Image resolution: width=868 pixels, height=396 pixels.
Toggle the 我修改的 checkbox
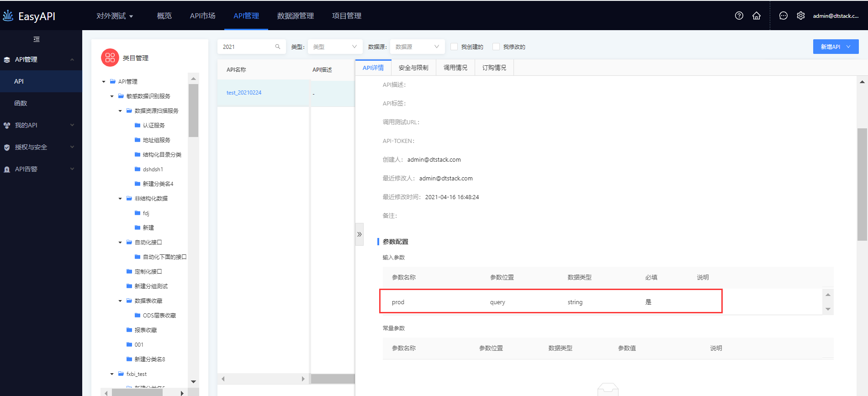pyautogui.click(x=496, y=47)
